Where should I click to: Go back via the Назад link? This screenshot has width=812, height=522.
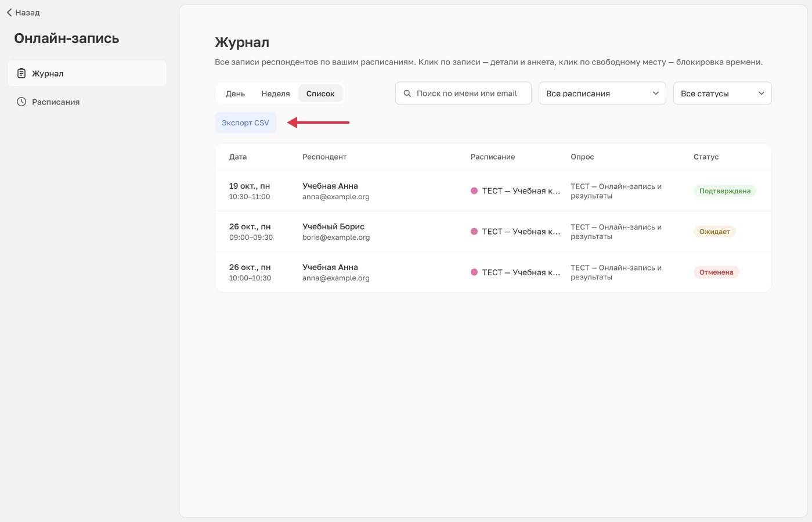coord(23,12)
